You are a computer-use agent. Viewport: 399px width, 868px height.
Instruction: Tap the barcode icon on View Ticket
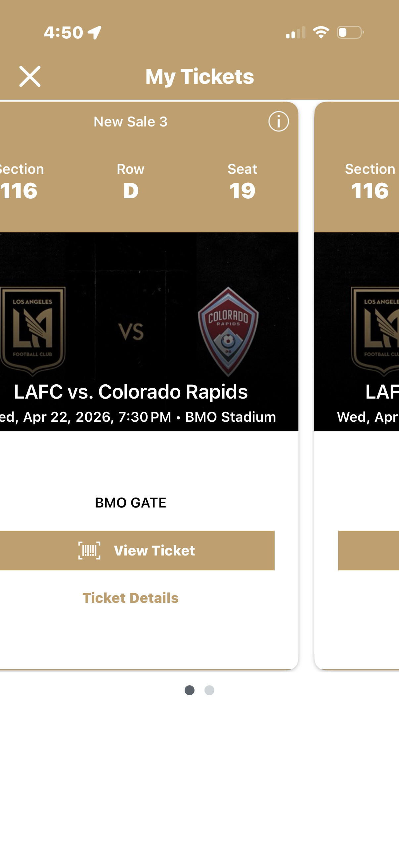tap(89, 551)
